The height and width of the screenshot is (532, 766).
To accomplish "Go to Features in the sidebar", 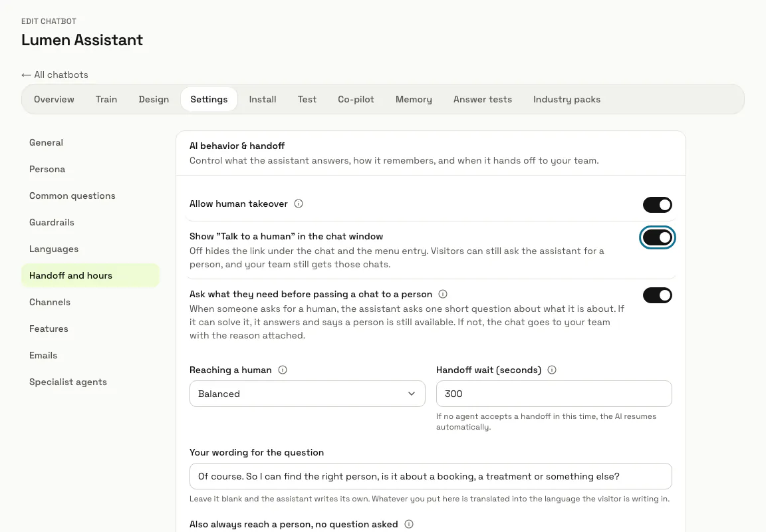I will (x=90, y=329).
